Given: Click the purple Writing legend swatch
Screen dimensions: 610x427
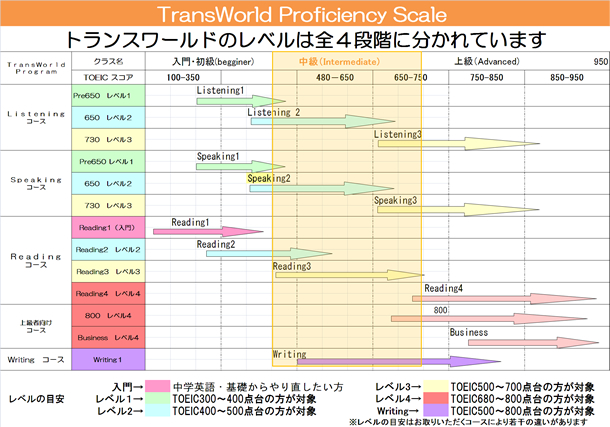Looking at the screenshot, I should tap(436, 411).
